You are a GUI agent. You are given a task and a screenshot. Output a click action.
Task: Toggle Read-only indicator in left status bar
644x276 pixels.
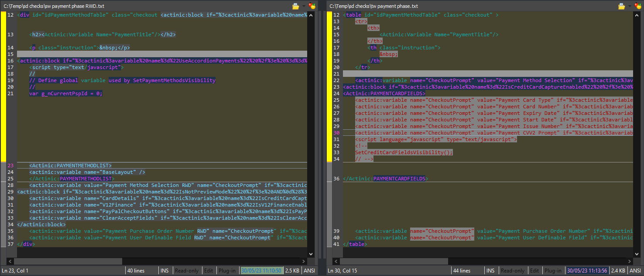click(187, 271)
